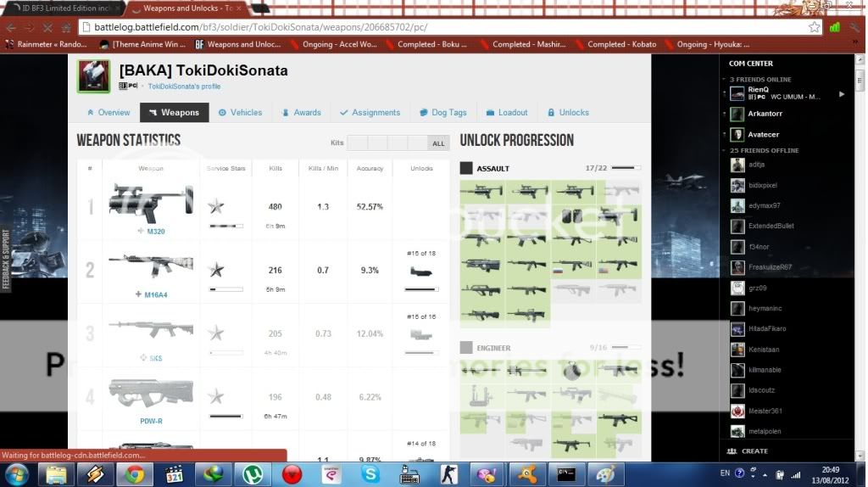Open the Windows Start menu
Viewport: 868px width, 487px height.
[x=17, y=475]
